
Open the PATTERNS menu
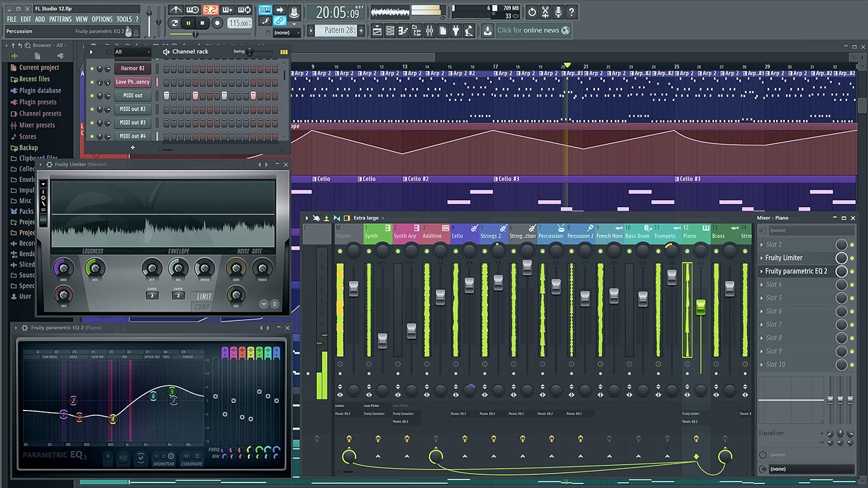[x=60, y=19]
